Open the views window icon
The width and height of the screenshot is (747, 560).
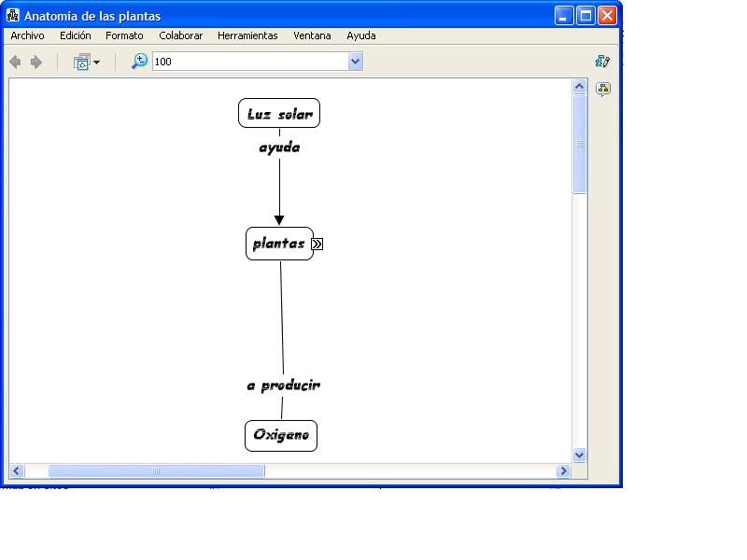pos(82,62)
